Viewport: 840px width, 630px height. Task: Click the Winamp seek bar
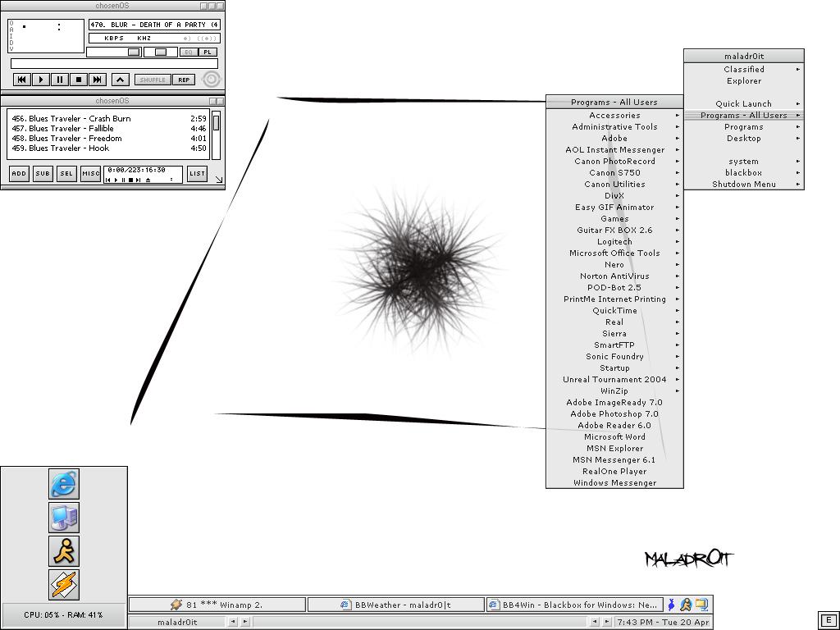(x=114, y=63)
